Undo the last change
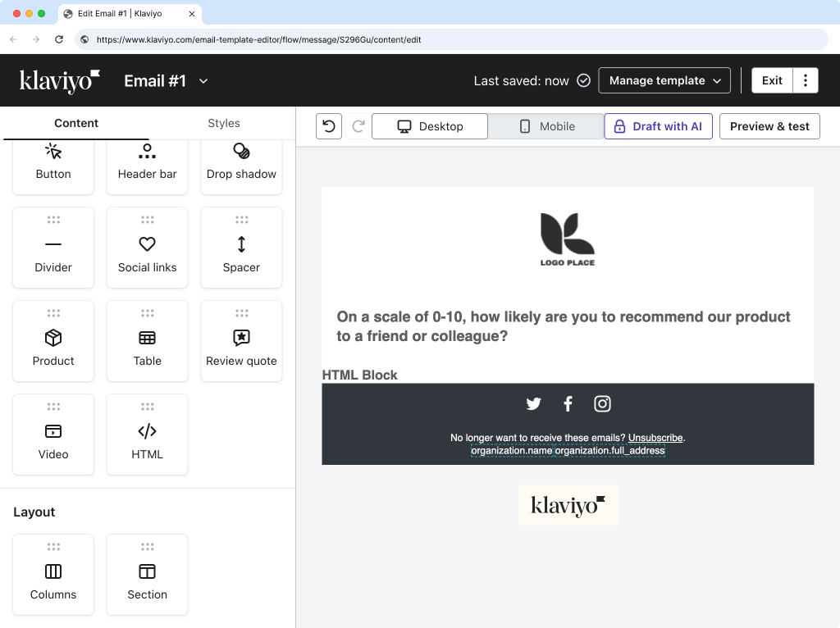840x628 pixels. (328, 126)
